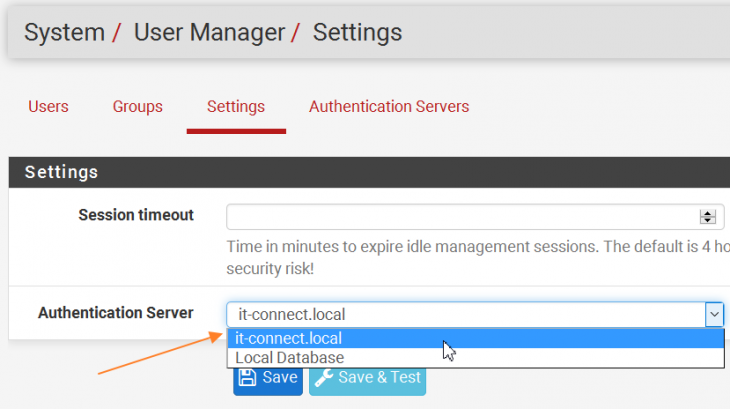Choose Local Database from the dropdown list
This screenshot has height=409, width=730.
(475, 357)
